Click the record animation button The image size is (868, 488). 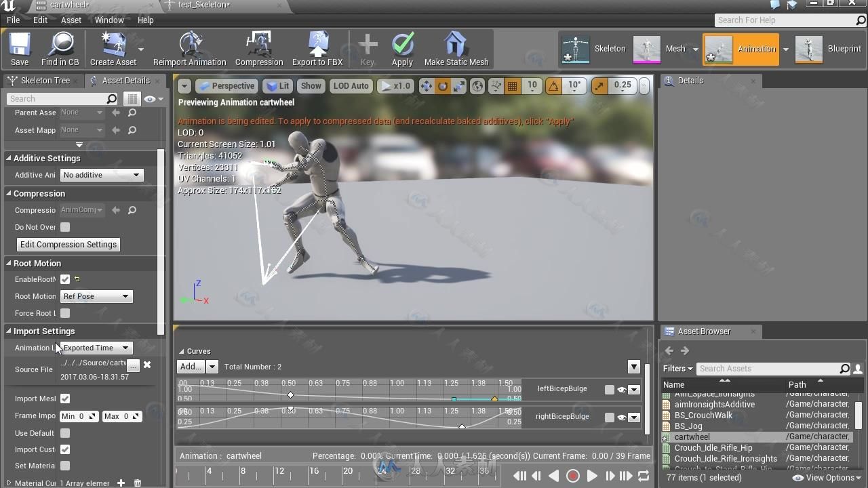573,476
